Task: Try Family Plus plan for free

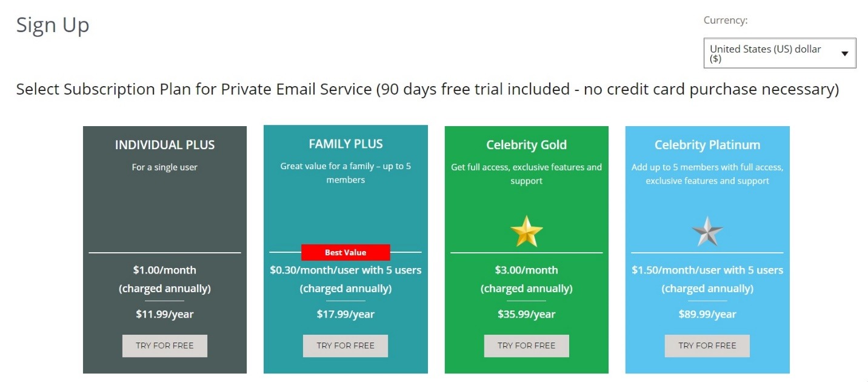Action: [x=346, y=346]
